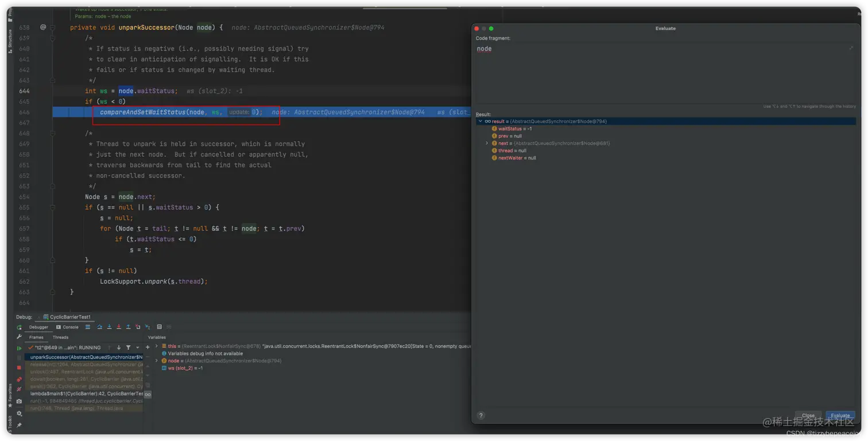Viewport: 868px width, 441px height.
Task: Select lambda$main$1 frame row
Action: 85,394
